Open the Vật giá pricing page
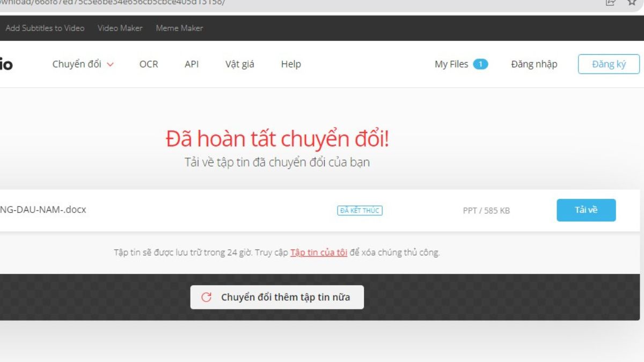The image size is (644, 362). pos(240,64)
